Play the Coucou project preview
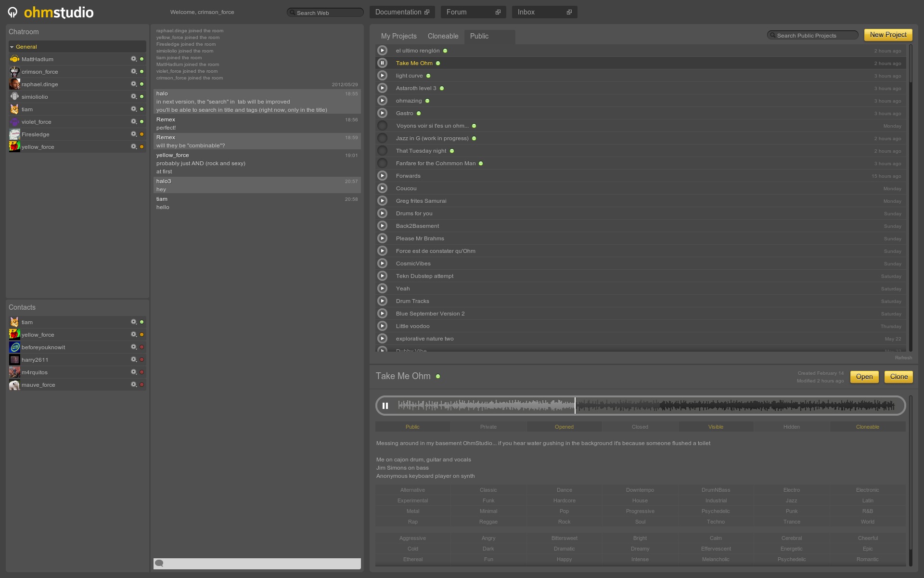924x578 pixels. tap(382, 188)
